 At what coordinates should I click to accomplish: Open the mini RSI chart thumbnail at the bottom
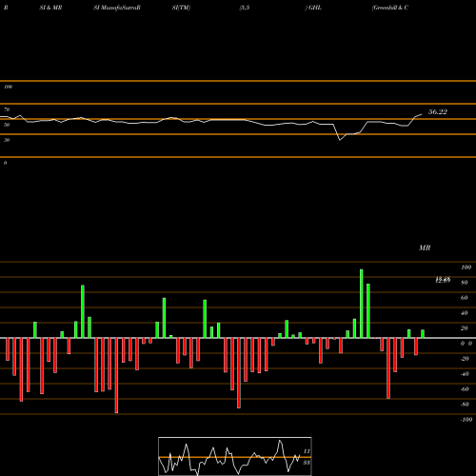pyautogui.click(x=235, y=456)
